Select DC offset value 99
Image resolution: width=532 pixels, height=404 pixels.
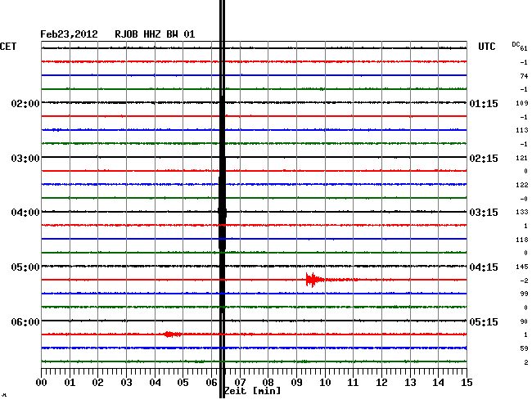point(524,294)
